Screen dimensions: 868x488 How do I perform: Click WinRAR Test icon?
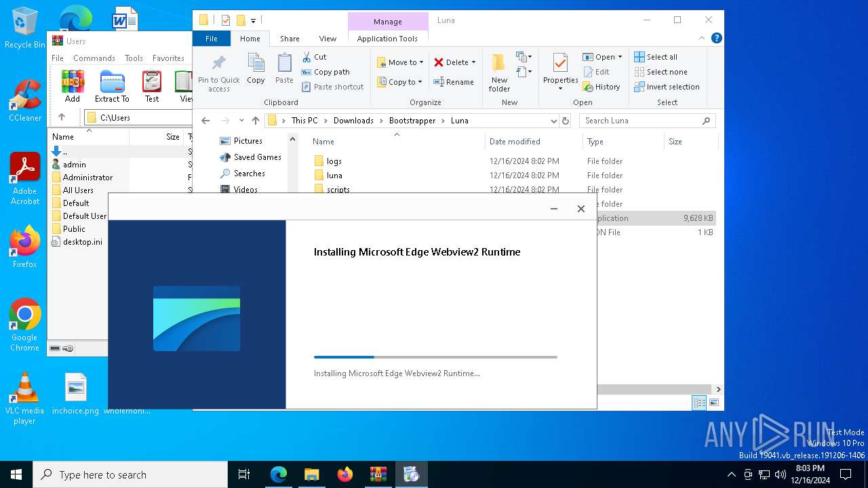[x=152, y=82]
